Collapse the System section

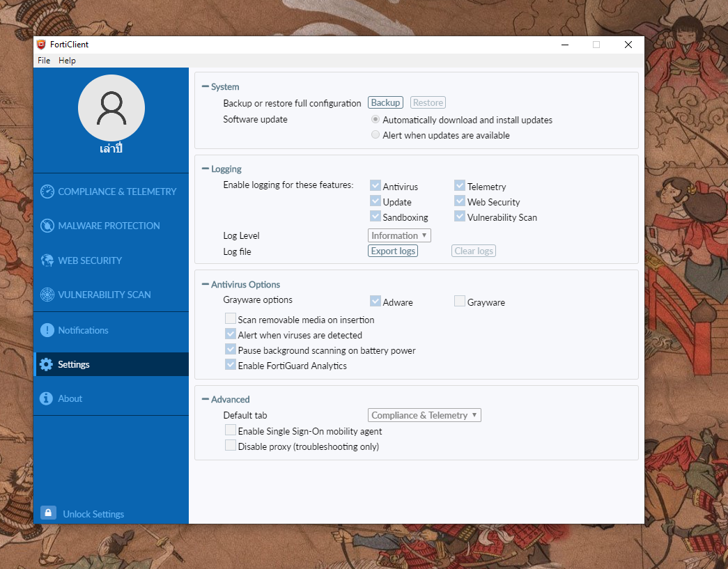pos(206,86)
